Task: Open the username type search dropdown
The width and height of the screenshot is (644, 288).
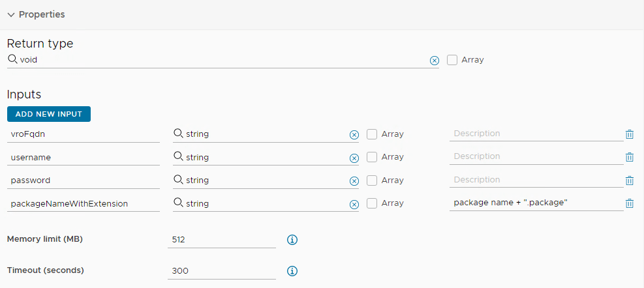Action: [x=261, y=157]
